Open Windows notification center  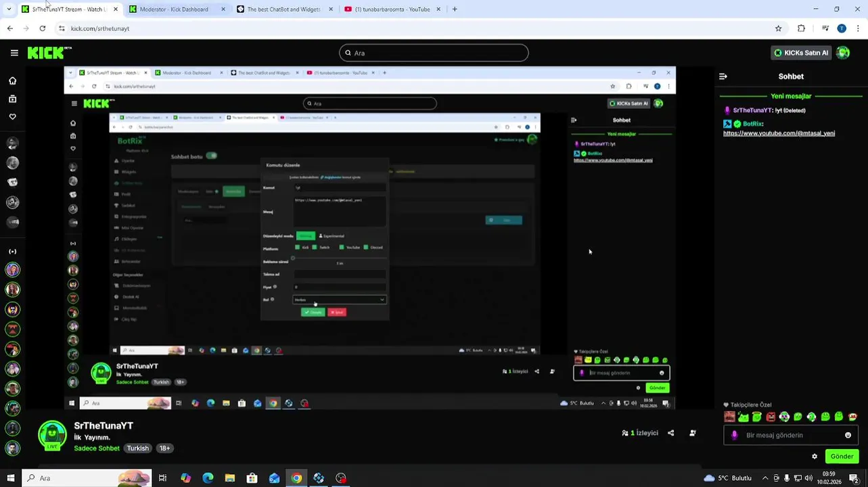click(854, 478)
